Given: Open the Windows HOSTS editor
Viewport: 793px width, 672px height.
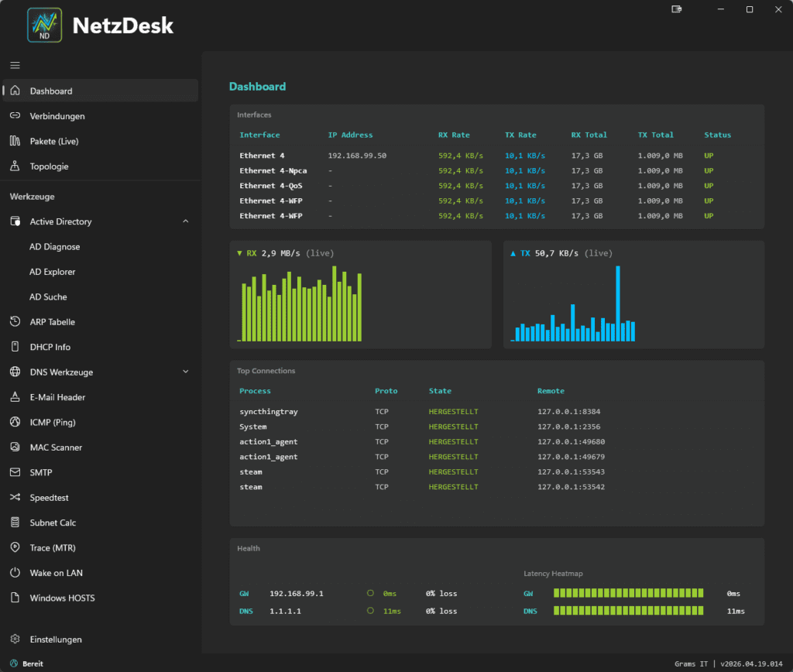Looking at the screenshot, I should tap(62, 598).
